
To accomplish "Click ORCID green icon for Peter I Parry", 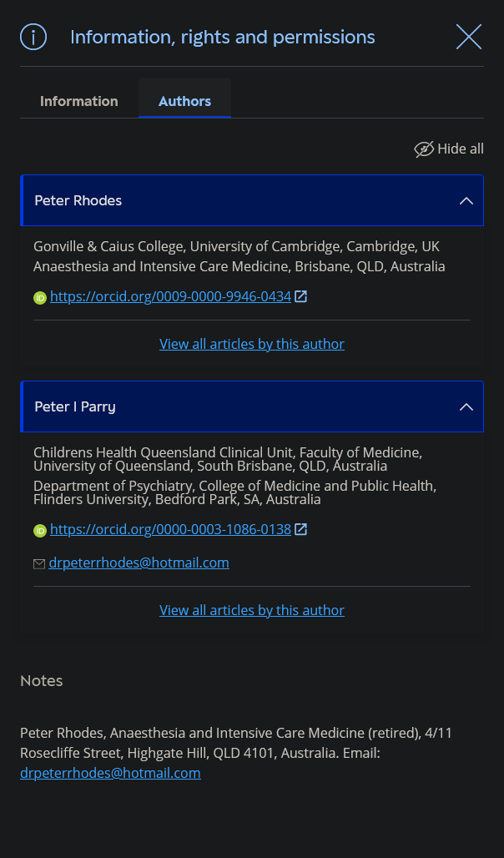I will click(x=40, y=530).
